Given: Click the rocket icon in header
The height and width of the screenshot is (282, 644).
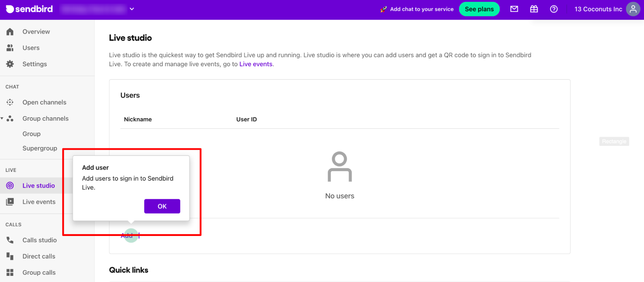Looking at the screenshot, I should pyautogui.click(x=383, y=9).
